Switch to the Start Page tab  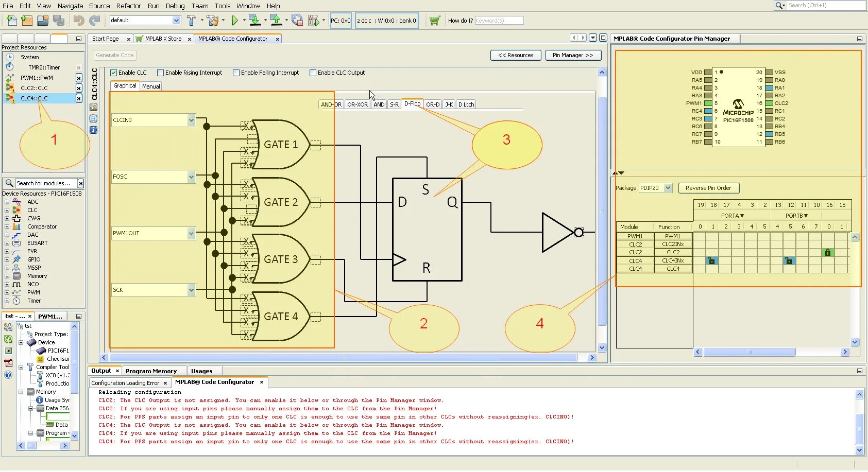(106, 39)
